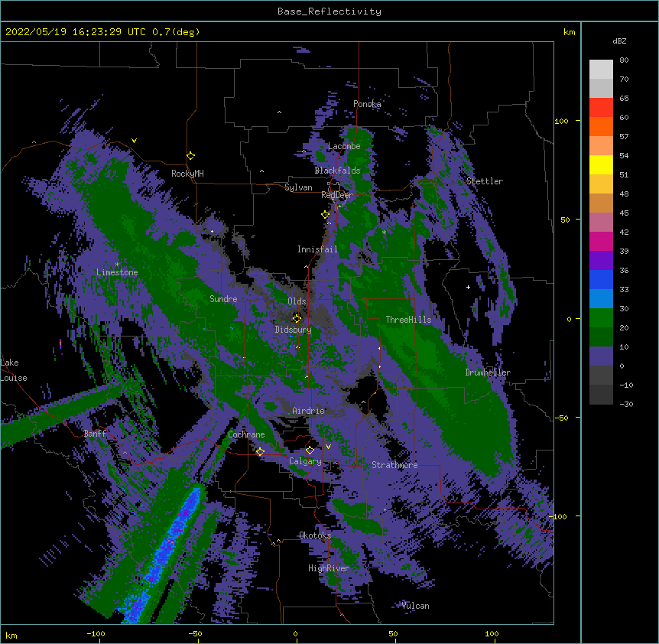Select the yellow marker just above Calgary label

coord(310,450)
